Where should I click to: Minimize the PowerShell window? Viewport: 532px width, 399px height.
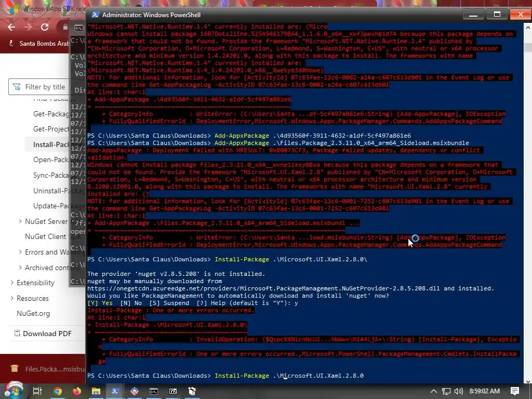point(473,14)
